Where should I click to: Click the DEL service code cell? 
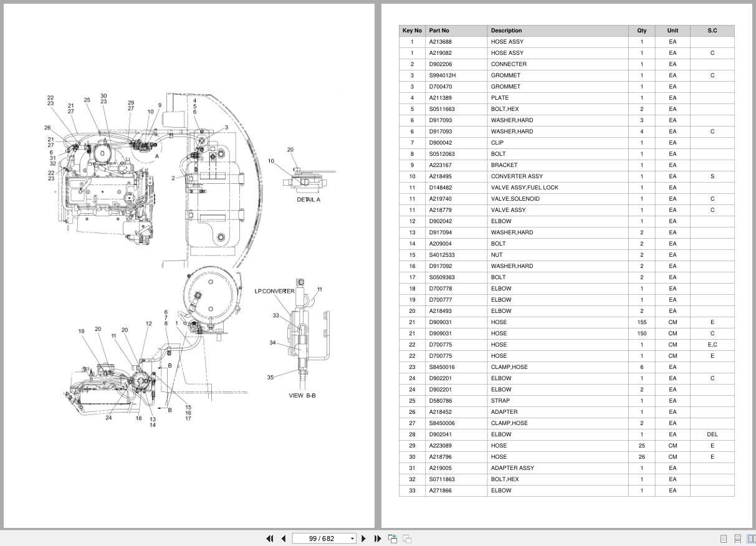coord(712,434)
